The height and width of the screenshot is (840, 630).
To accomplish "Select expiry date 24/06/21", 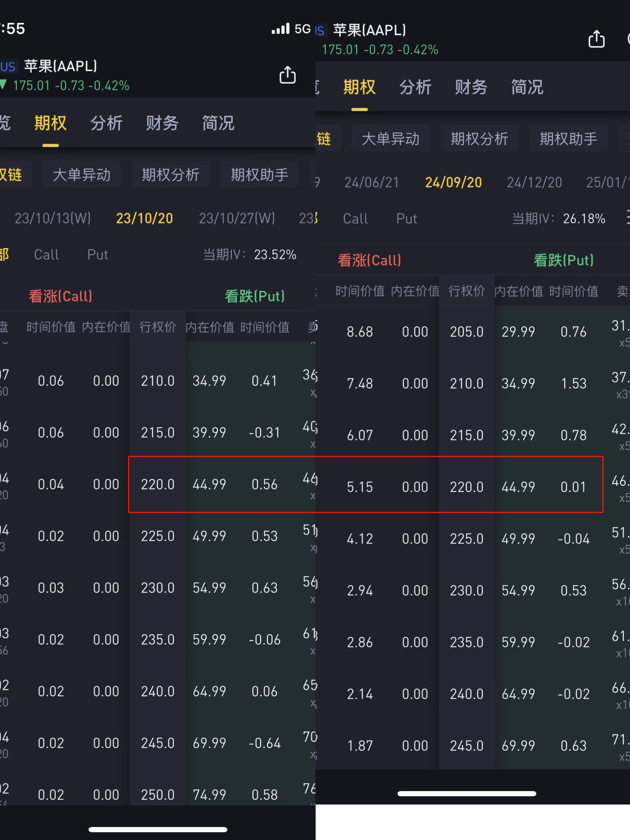I will (x=371, y=183).
